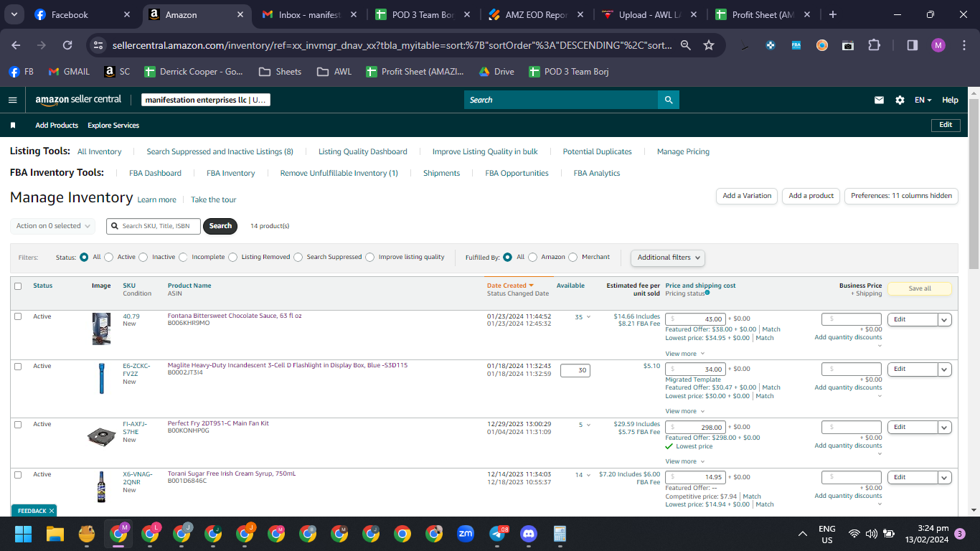Image resolution: width=980 pixels, height=551 pixels.
Task: Filter Fulfilled By Amazon radio button
Action: (x=532, y=257)
